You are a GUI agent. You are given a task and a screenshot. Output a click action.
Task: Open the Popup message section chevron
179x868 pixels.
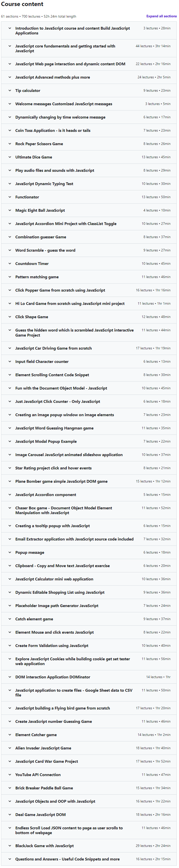pos(10,552)
